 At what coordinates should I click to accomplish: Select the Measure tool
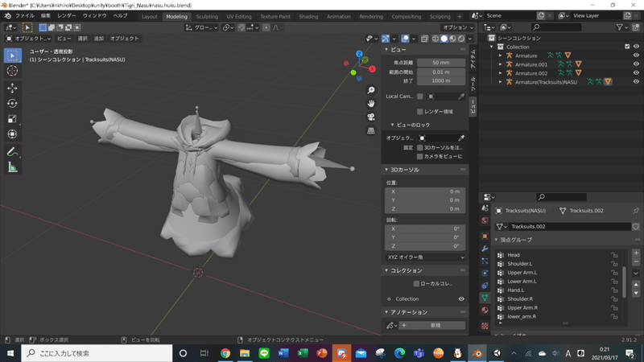coord(12,167)
